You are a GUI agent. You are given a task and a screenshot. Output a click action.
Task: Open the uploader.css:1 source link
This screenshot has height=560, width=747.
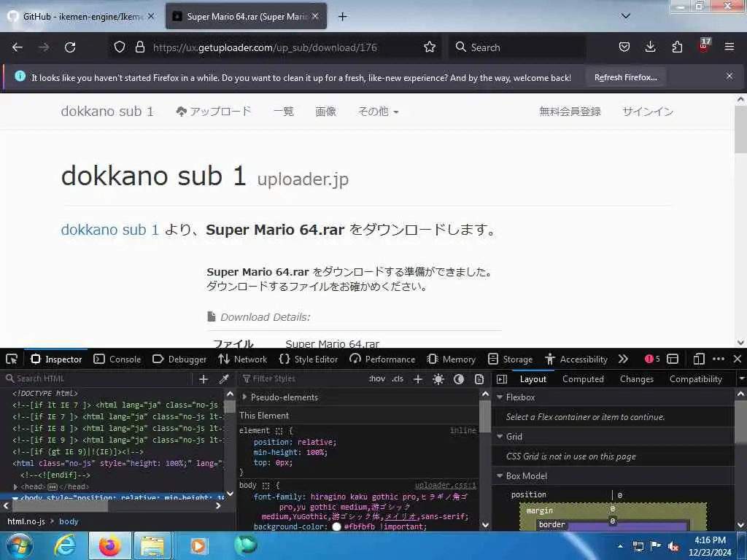click(x=445, y=485)
